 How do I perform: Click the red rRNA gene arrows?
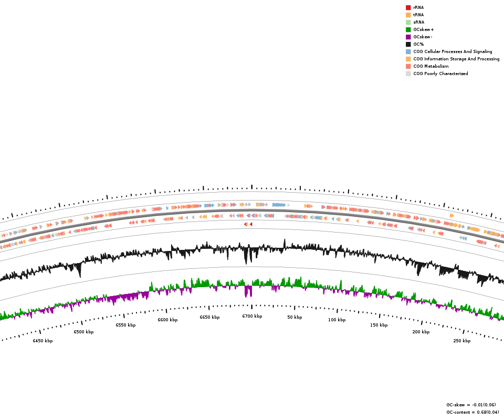(248, 224)
